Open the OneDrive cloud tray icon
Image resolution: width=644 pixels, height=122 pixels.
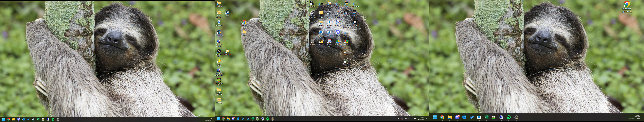tap(406, 119)
